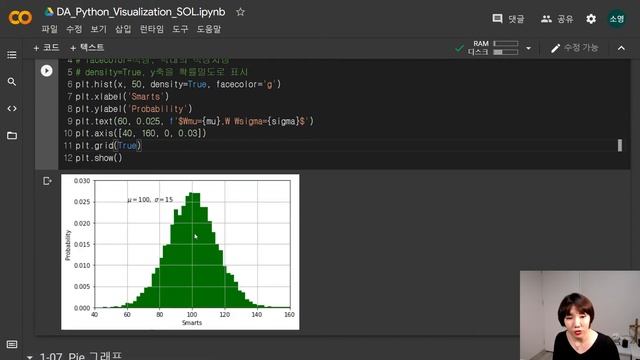The height and width of the screenshot is (360, 640).
Task: Collapse the header with the chevron up
Action: pyautogui.click(x=621, y=48)
